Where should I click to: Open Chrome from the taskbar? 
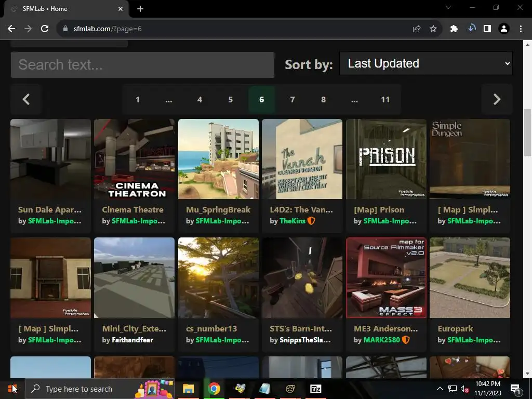point(214,389)
